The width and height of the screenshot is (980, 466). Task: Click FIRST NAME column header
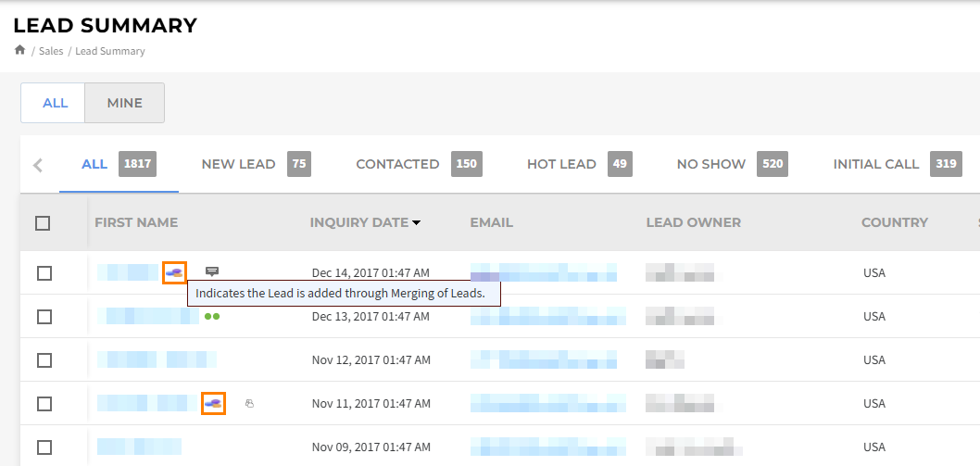pos(136,222)
